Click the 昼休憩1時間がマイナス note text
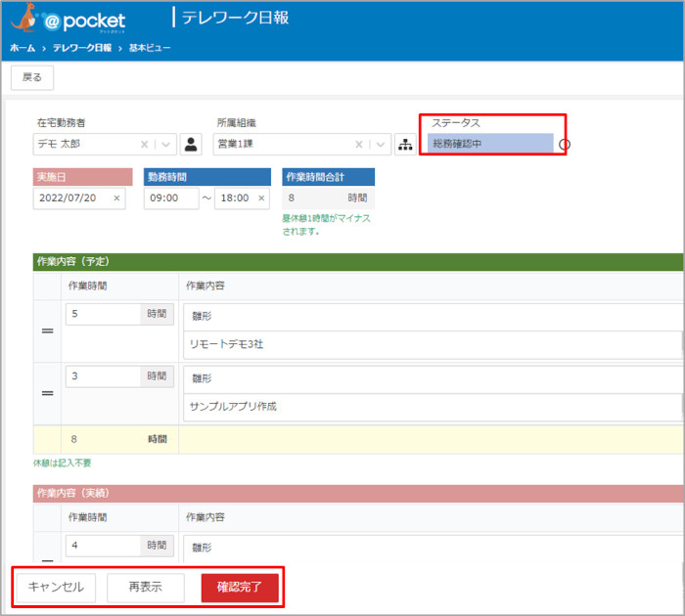 [326, 225]
